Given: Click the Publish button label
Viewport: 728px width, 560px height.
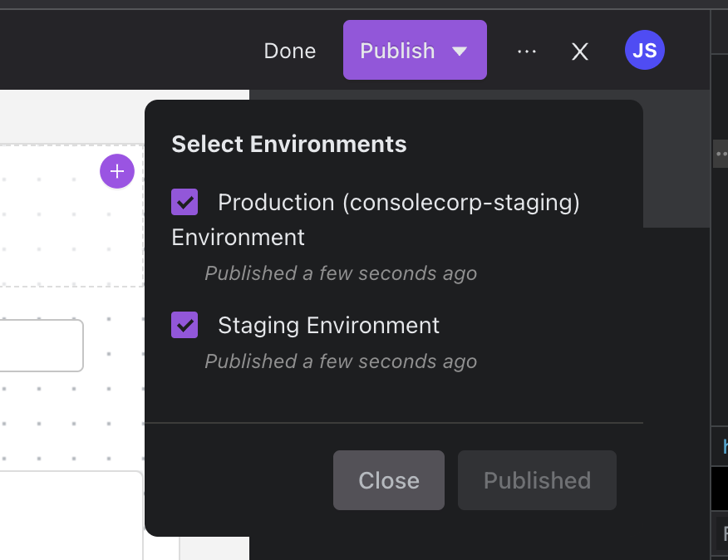Looking at the screenshot, I should 397,51.
